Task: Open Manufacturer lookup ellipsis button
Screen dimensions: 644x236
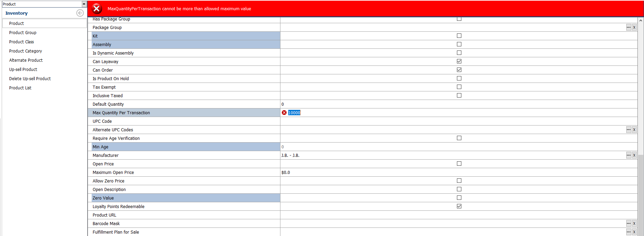Action: tap(629, 155)
